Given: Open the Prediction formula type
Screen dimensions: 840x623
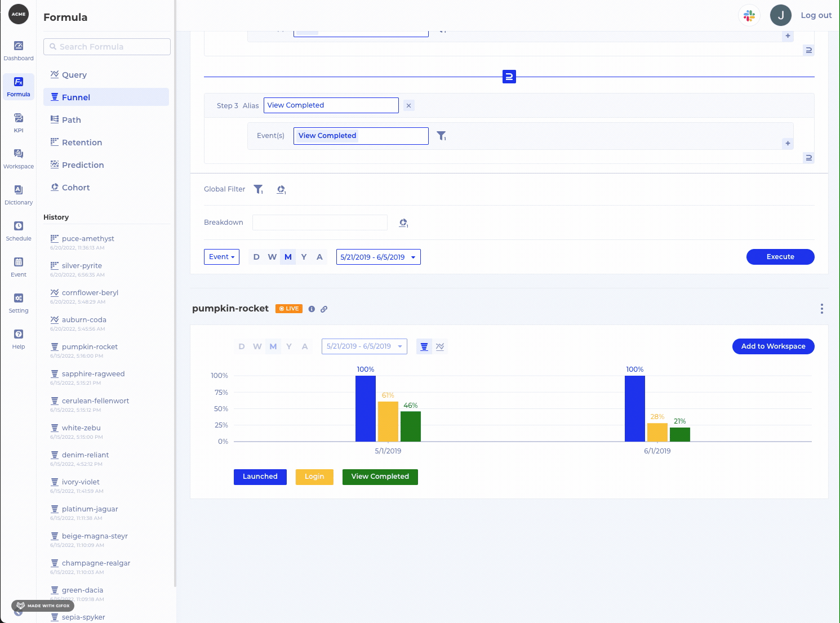Looking at the screenshot, I should pyautogui.click(x=106, y=164).
